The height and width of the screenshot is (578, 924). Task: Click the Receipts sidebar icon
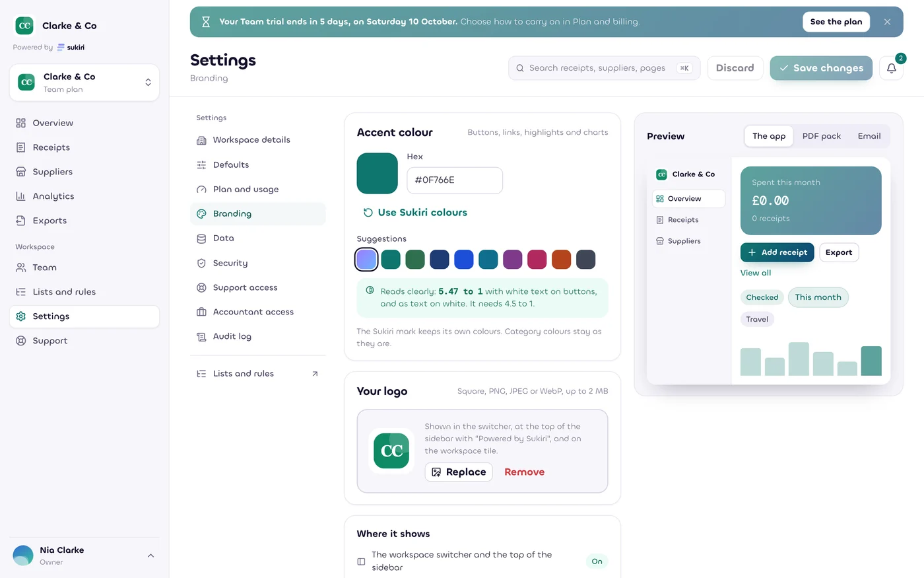[21, 147]
